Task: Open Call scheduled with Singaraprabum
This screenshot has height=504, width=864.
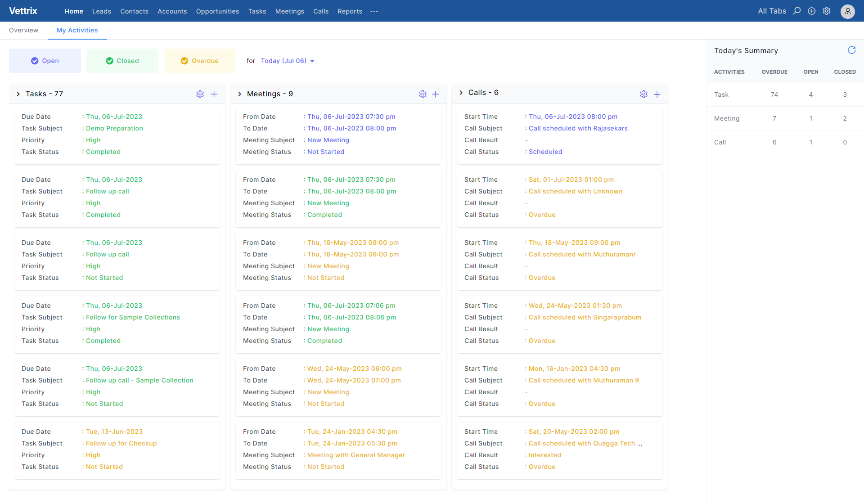Action: point(585,317)
